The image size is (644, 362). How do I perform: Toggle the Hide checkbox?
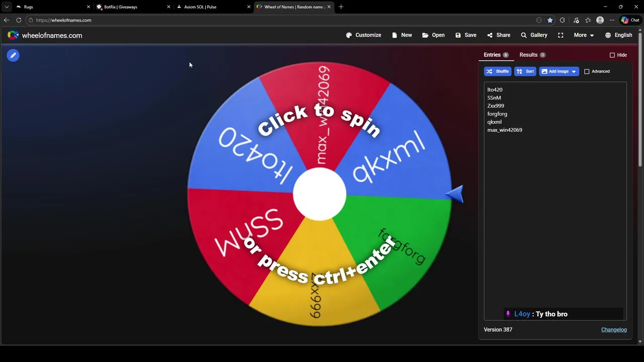tap(612, 55)
